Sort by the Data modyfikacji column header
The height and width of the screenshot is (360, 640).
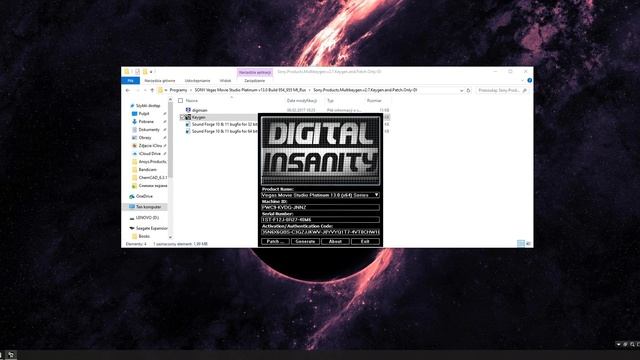[x=302, y=100]
